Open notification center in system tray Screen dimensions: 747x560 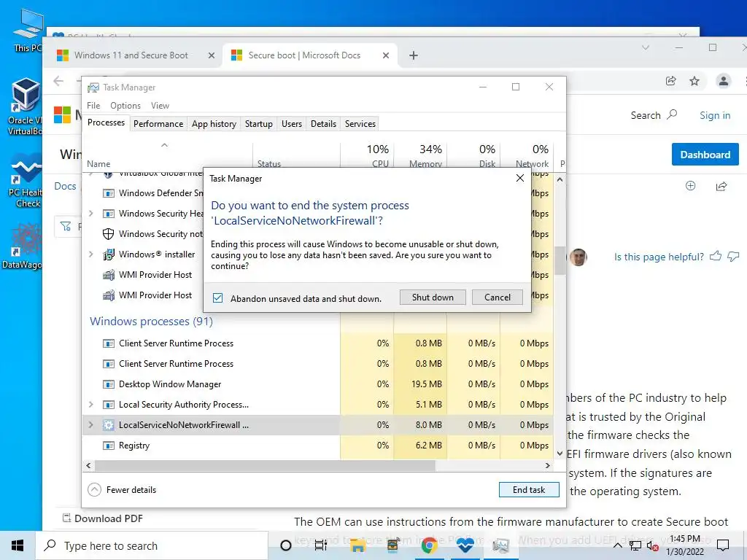723,545
